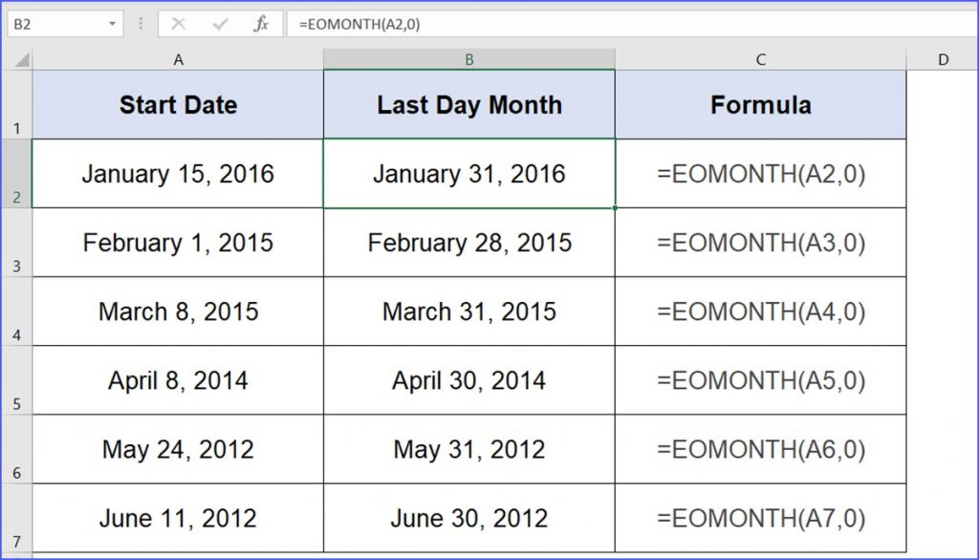This screenshot has height=560, width=979.
Task: Click the Cancel X icon in formula bar
Action: click(x=178, y=24)
